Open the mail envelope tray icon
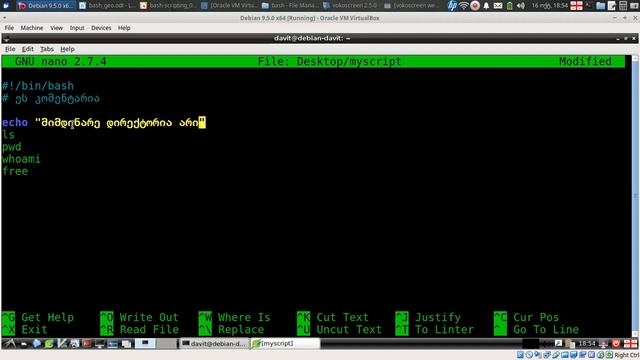 tap(498, 6)
